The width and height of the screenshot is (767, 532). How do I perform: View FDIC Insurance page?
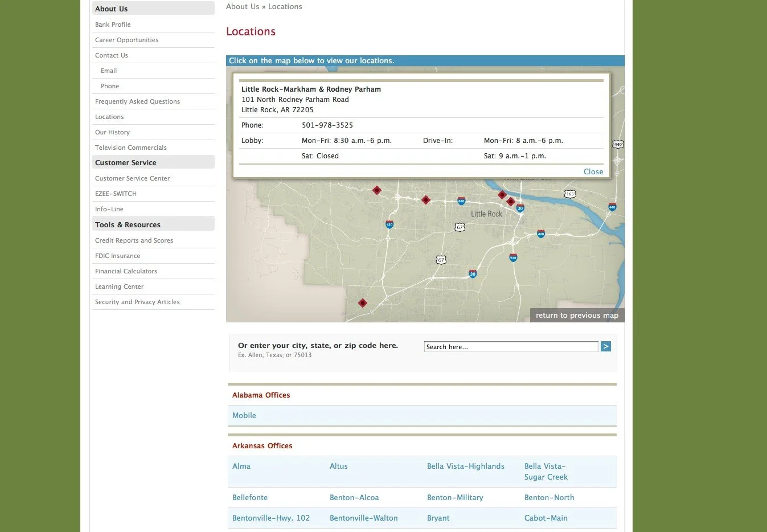(x=117, y=256)
